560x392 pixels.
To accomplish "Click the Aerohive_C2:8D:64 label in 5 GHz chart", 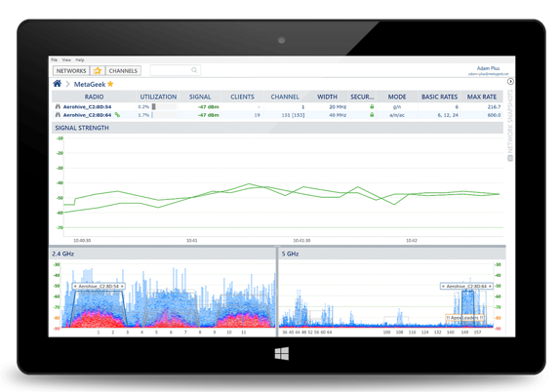I will click(466, 286).
